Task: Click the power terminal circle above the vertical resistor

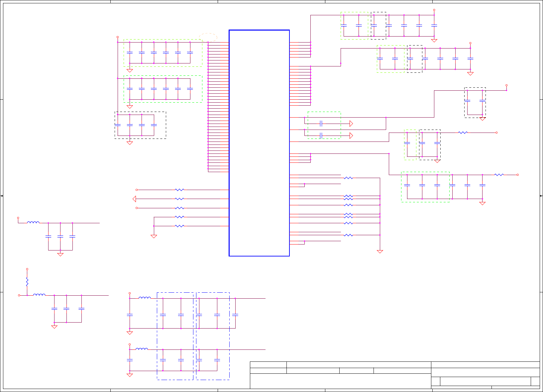Action: pos(27,269)
